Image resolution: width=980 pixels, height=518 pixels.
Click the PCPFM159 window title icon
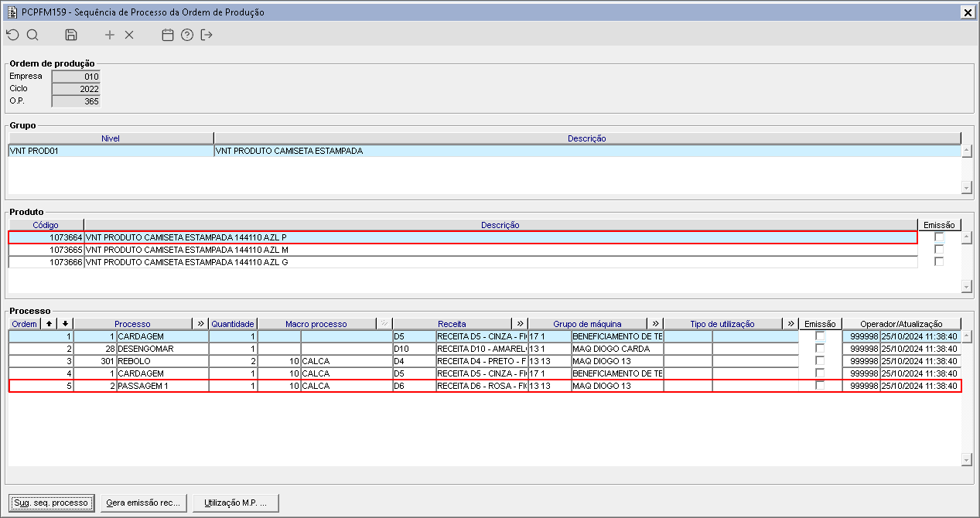pos(12,12)
